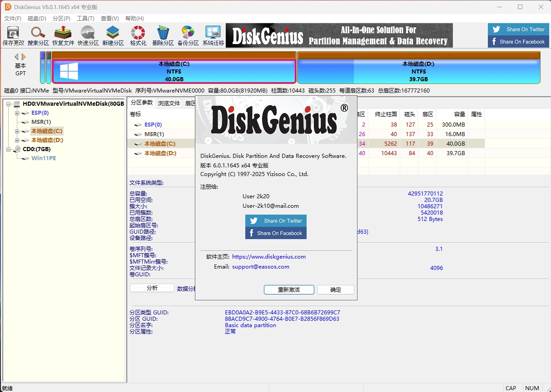Switch to the 浏览文件 tab
This screenshot has width=551, height=392.
(169, 103)
